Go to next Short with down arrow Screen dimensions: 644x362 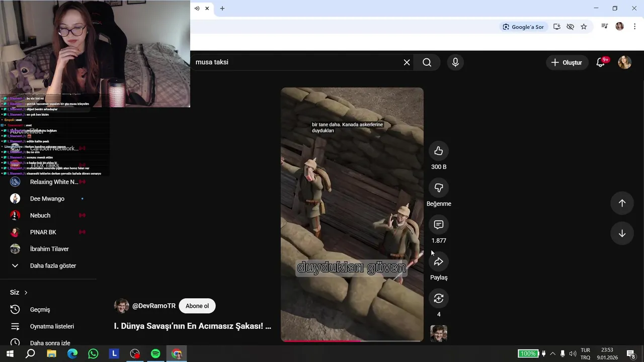coord(622,233)
